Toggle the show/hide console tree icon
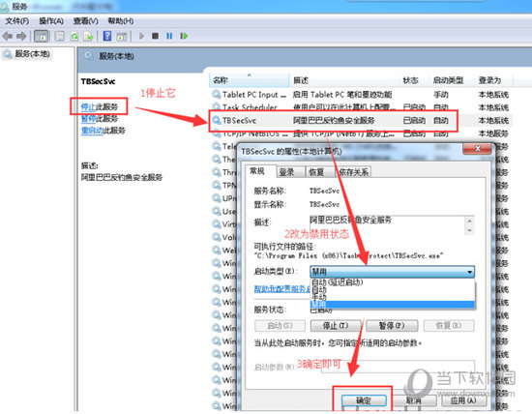Viewport: 532px width, 414px height. 42,36
